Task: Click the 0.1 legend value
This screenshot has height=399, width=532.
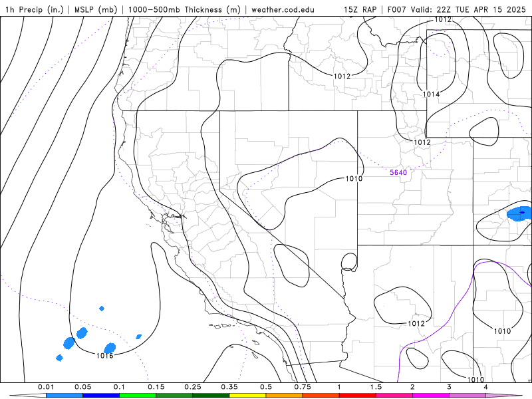Action: pos(120,387)
